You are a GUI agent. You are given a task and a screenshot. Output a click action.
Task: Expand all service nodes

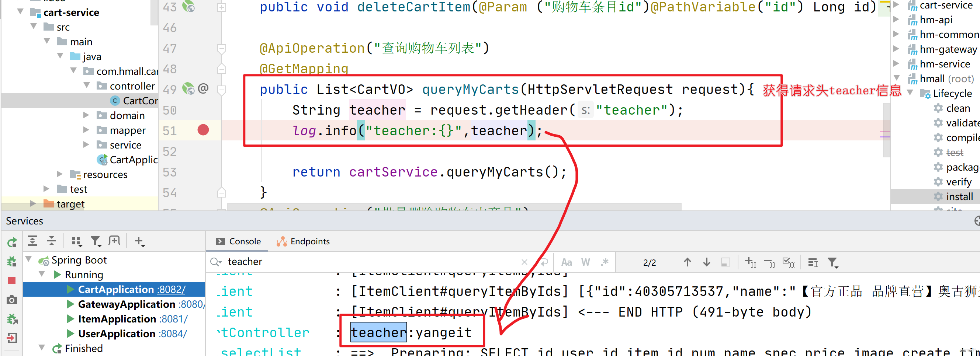(33, 241)
